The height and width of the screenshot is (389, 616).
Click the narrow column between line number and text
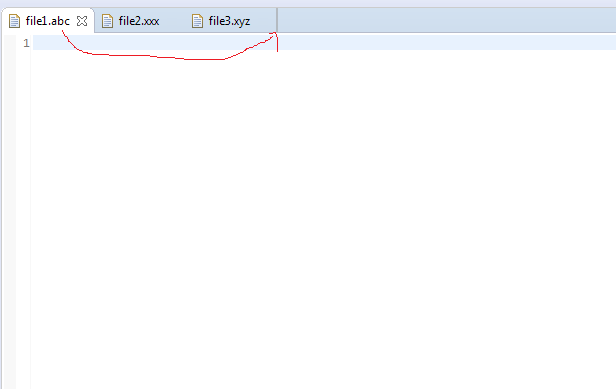[x=31, y=212]
